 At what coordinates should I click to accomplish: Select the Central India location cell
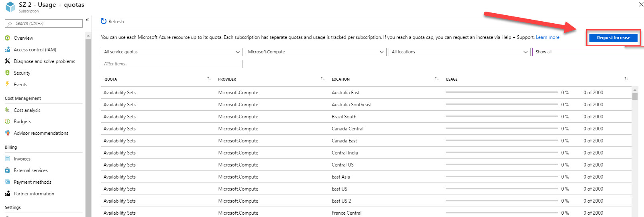(344, 153)
